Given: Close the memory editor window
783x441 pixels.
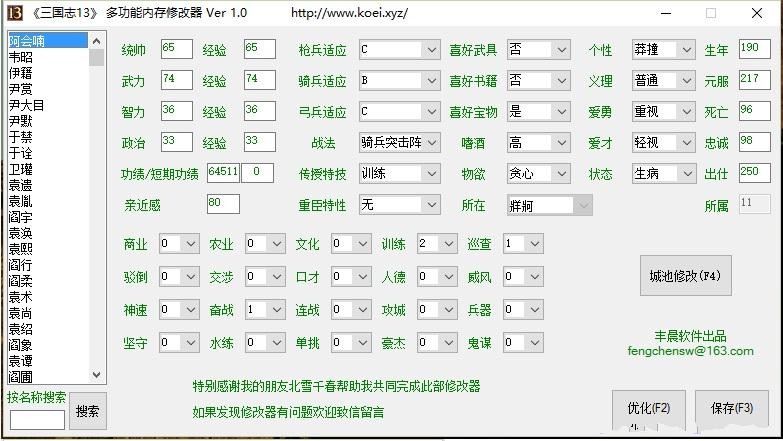Looking at the screenshot, I should tap(757, 13).
